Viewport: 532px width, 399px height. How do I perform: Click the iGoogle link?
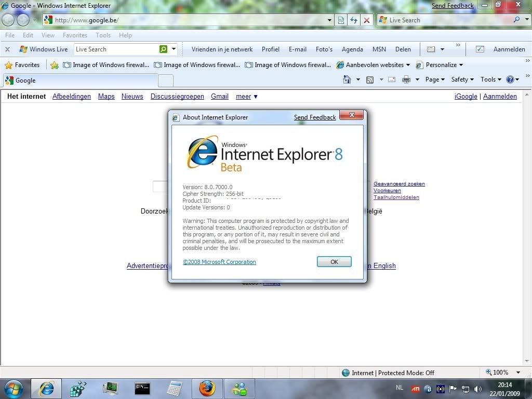[x=466, y=96]
